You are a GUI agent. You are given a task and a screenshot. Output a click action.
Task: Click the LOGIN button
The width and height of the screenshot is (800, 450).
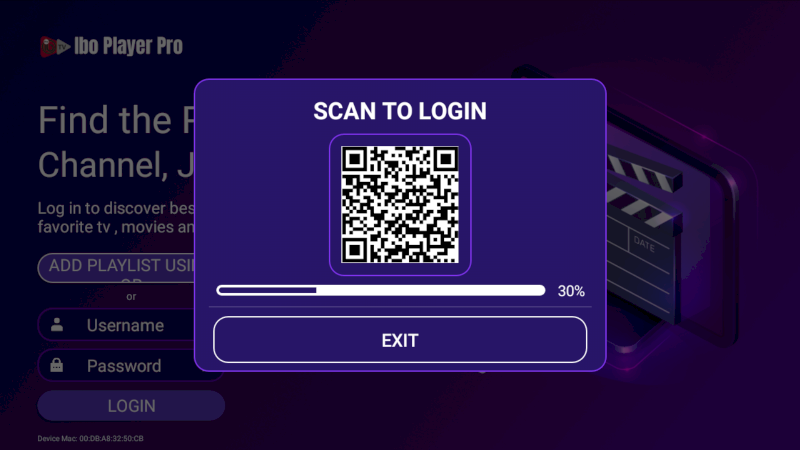click(131, 406)
